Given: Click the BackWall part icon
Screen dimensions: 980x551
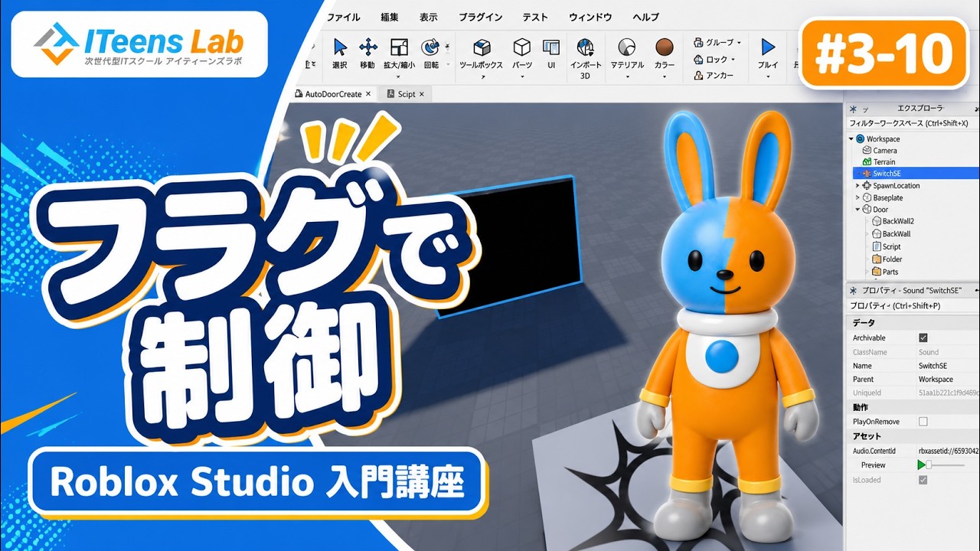Looking at the screenshot, I should click(x=877, y=234).
